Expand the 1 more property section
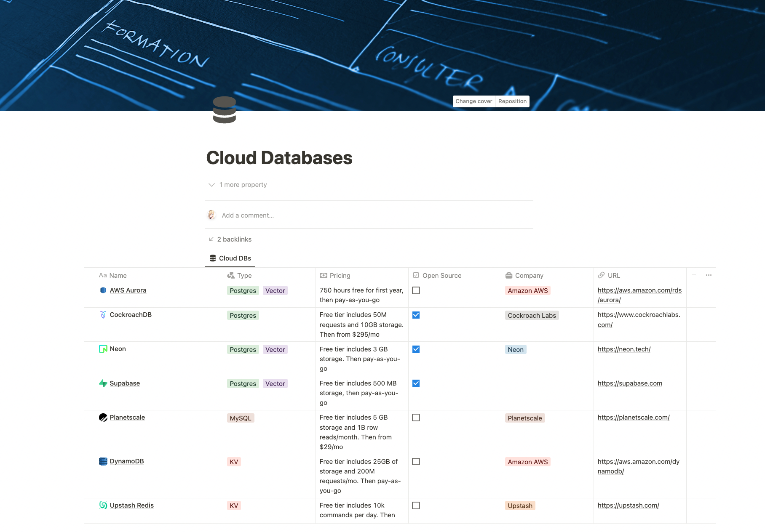Viewport: 765px width, 532px height. pyautogui.click(x=238, y=185)
